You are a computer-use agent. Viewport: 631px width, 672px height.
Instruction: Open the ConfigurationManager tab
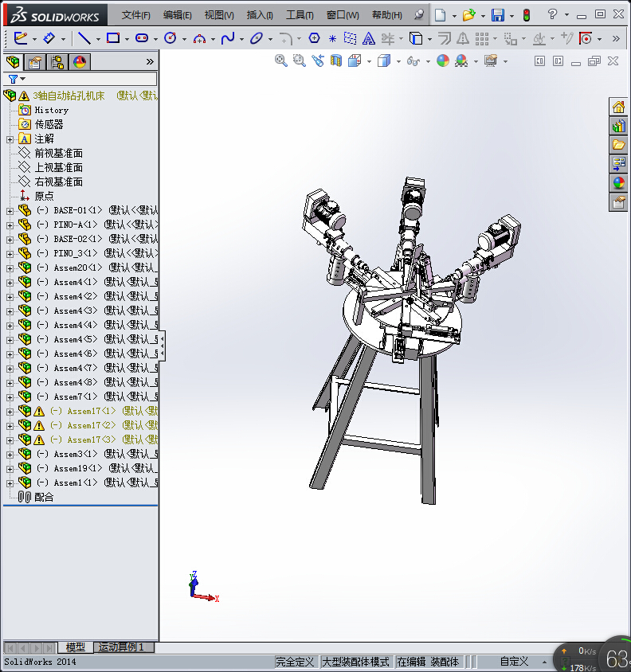(x=57, y=62)
